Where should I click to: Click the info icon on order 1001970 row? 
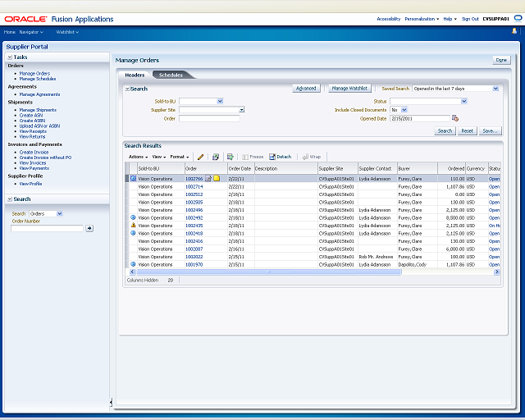[x=133, y=264]
